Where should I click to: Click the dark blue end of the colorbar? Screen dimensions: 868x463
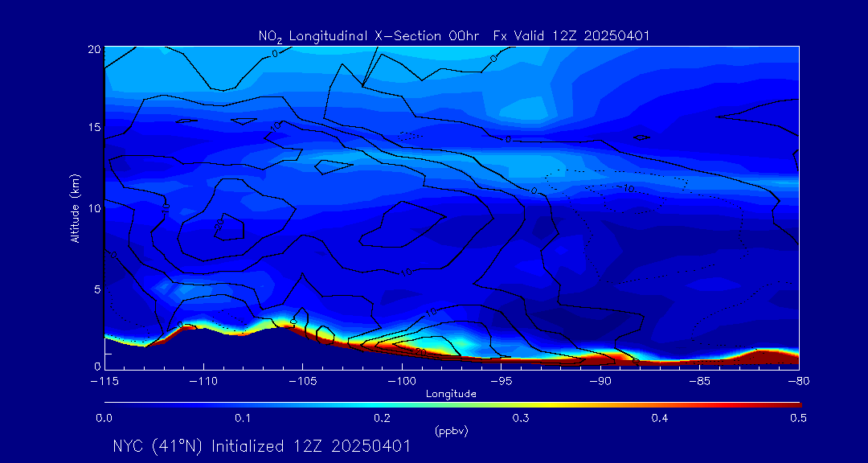(113, 405)
